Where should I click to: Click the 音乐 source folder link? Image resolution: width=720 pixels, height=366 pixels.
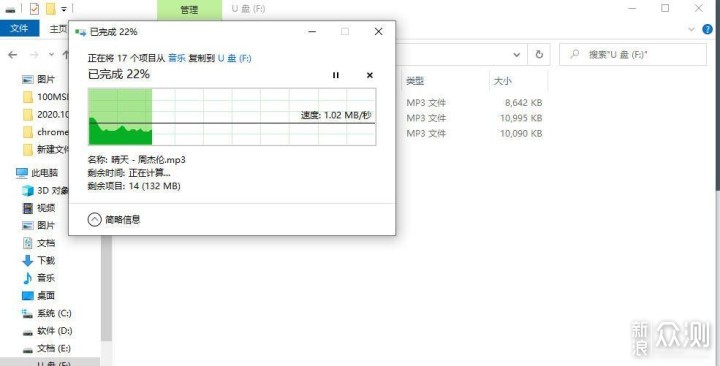pos(177,58)
